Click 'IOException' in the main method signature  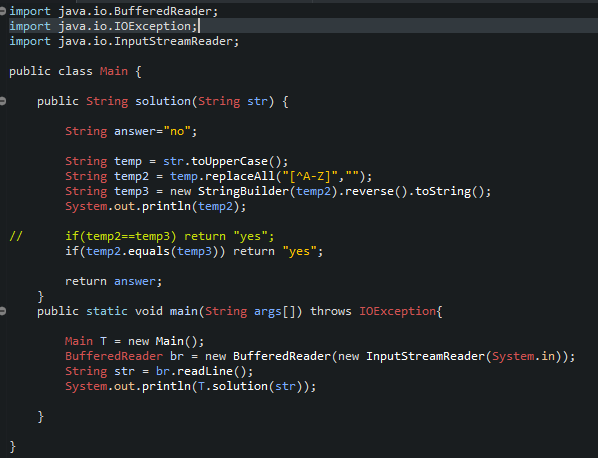coord(397,312)
